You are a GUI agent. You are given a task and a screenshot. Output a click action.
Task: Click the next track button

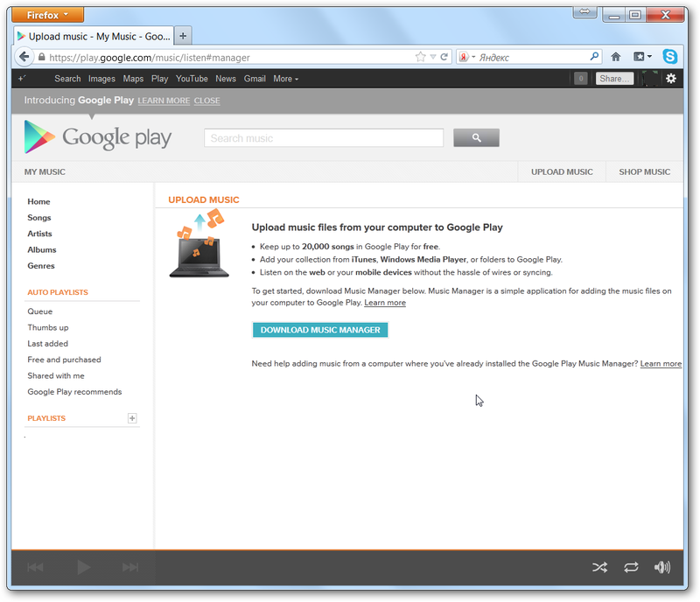coord(130,567)
